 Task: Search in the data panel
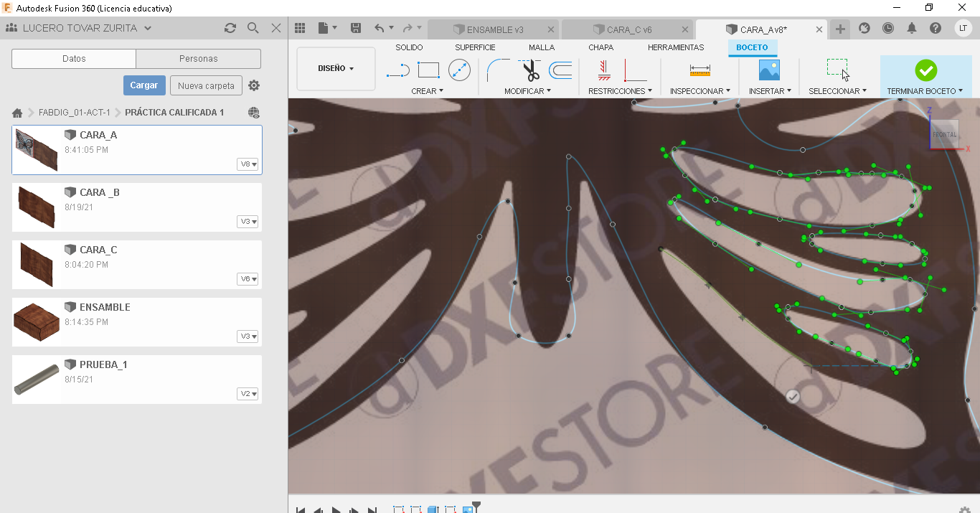coord(253,28)
